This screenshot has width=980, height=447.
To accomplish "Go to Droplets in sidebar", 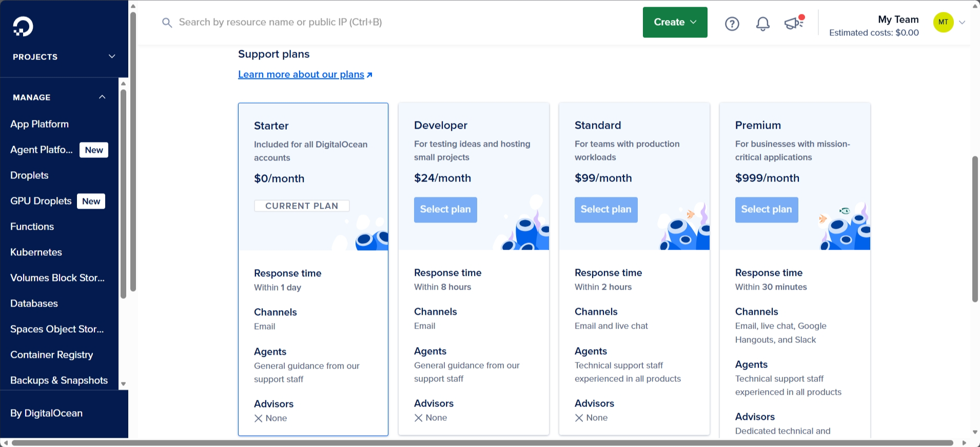I will click(29, 175).
